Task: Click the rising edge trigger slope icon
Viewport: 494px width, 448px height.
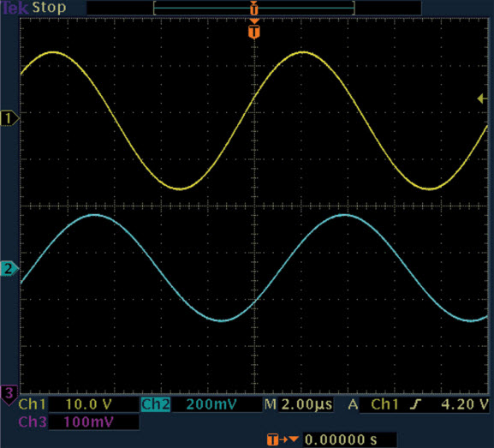Action: click(x=415, y=404)
